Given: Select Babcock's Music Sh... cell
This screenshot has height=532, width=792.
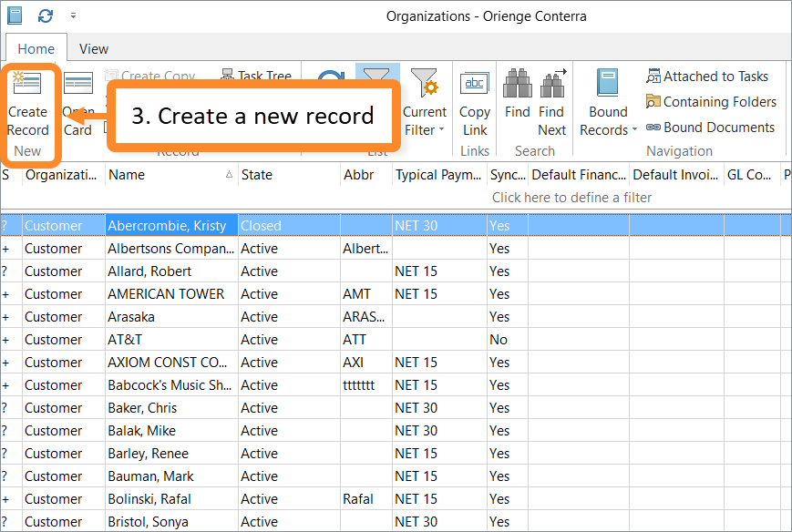Looking at the screenshot, I should pyautogui.click(x=171, y=384).
